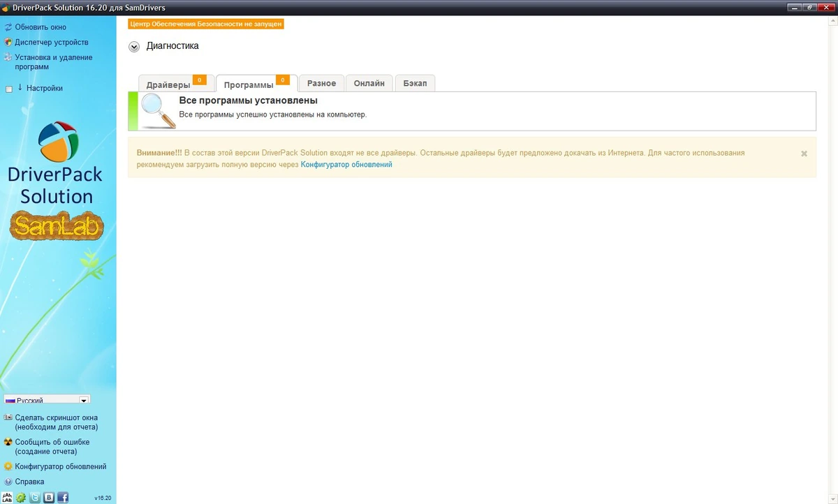Click Сделать скриншот окна link
Image resolution: width=838 pixels, height=504 pixels.
pos(57,422)
